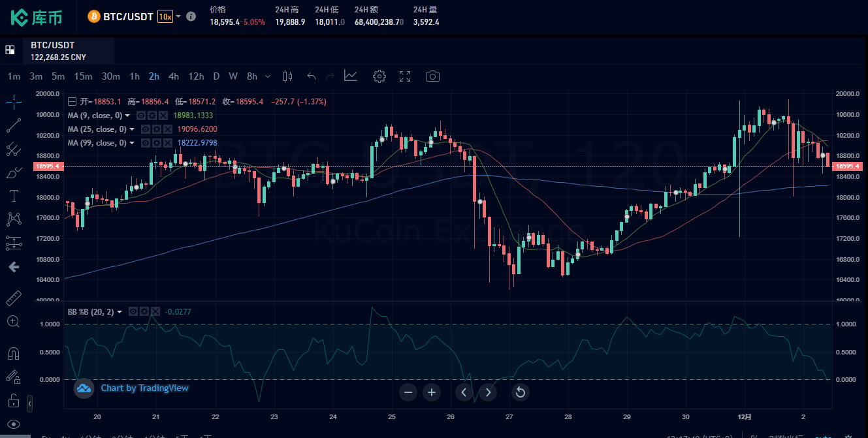Take a chart snapshot with camera icon
Screen dimensions: 868x438
pyautogui.click(x=432, y=76)
